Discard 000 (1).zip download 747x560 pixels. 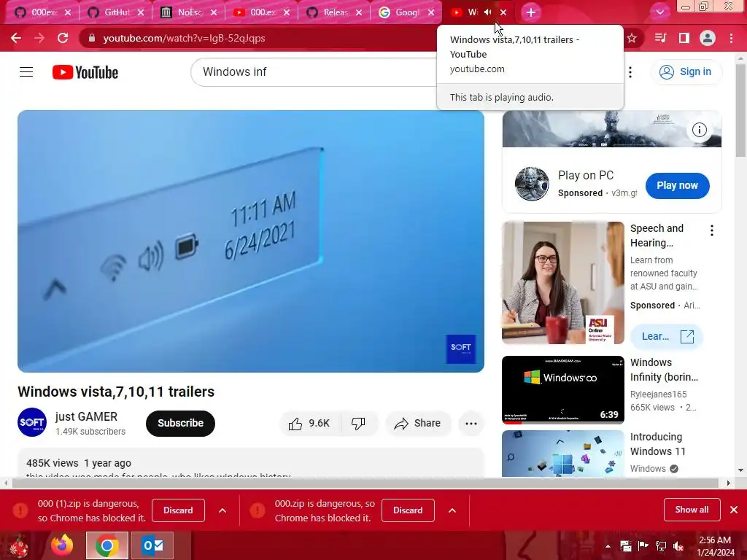[178, 510]
